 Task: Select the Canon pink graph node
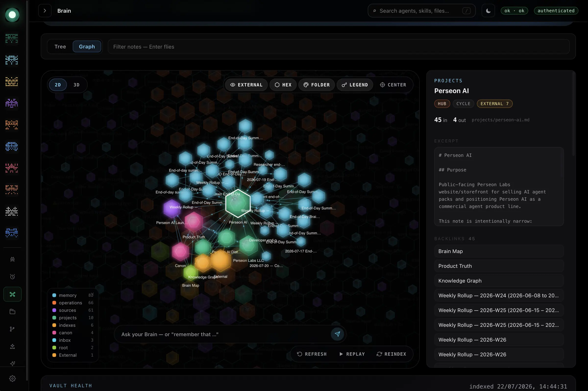coord(180,252)
